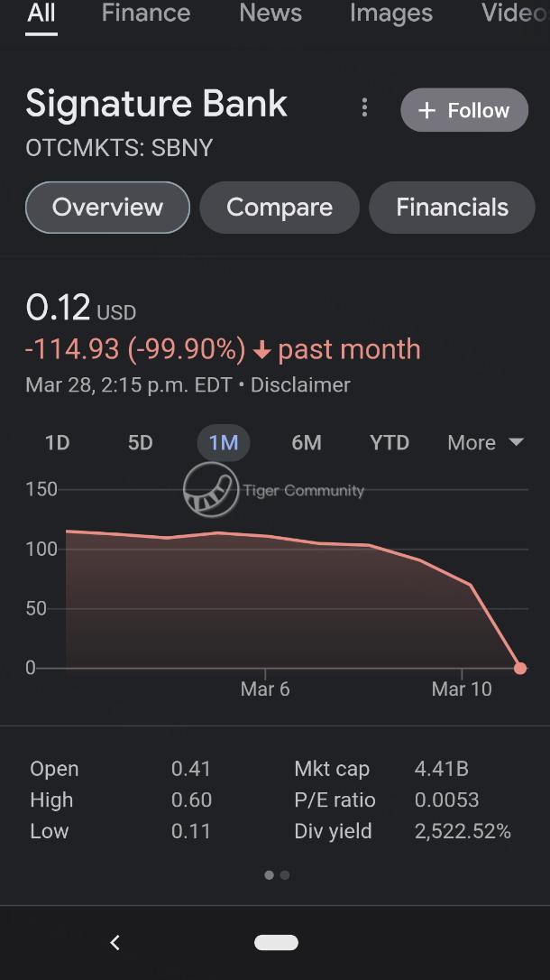Open the Images search tab
The image size is (550, 980).
click(x=390, y=14)
